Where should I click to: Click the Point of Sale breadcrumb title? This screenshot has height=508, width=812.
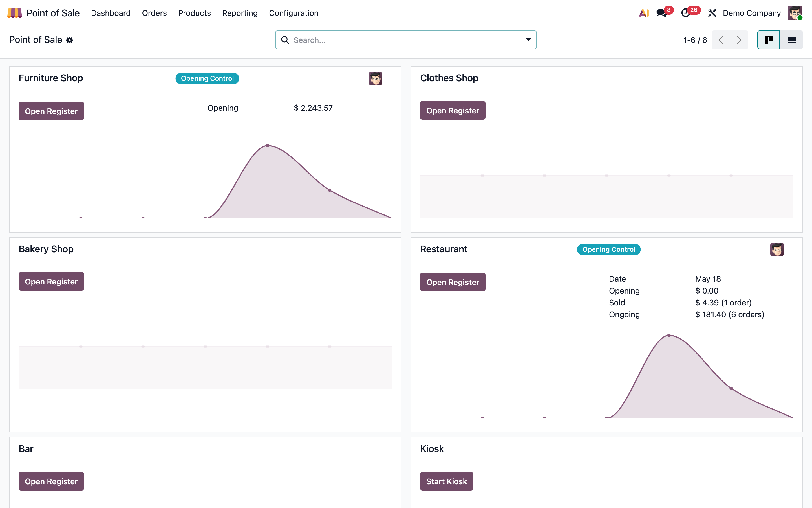(x=36, y=40)
